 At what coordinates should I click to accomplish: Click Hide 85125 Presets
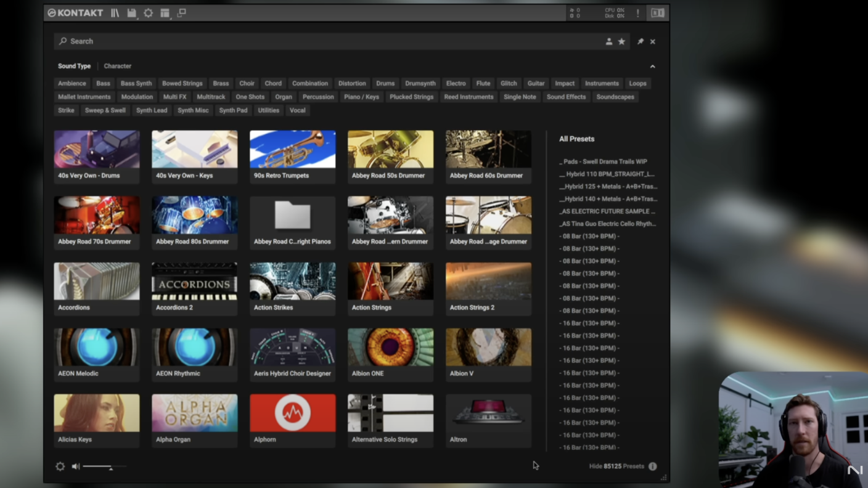tap(616, 466)
